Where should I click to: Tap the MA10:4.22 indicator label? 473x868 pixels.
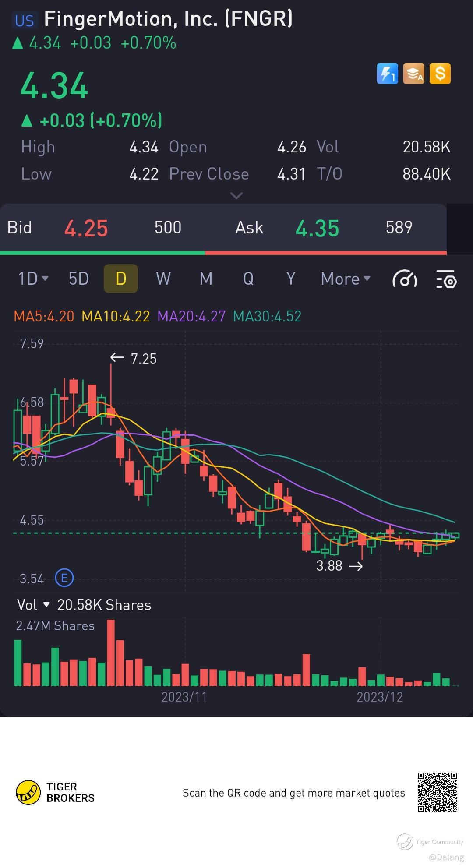click(x=116, y=316)
